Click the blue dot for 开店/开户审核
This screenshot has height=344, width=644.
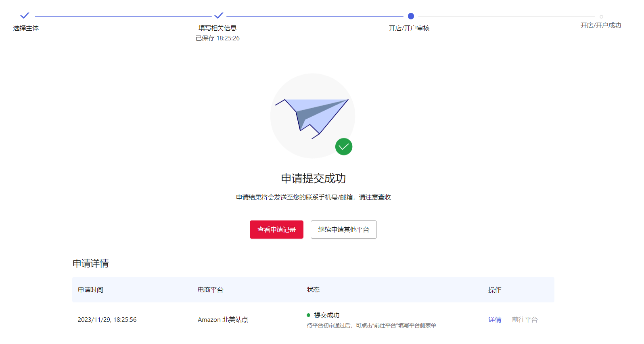pyautogui.click(x=411, y=16)
